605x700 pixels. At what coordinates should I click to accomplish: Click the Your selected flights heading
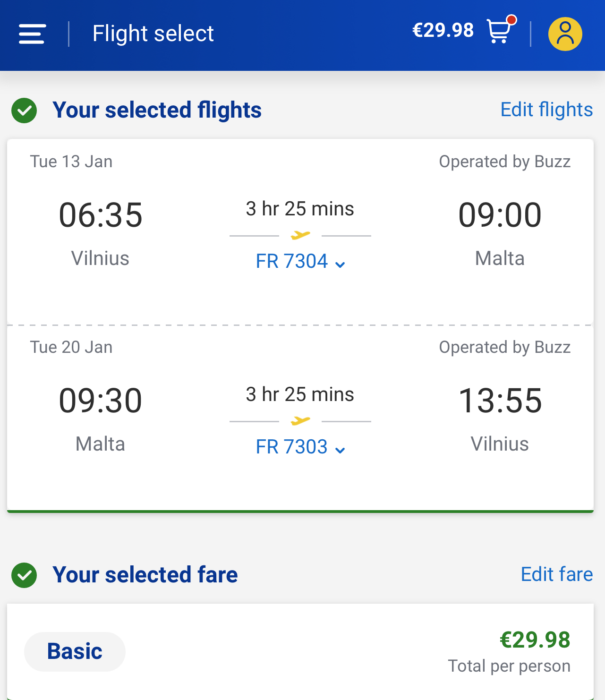(157, 110)
